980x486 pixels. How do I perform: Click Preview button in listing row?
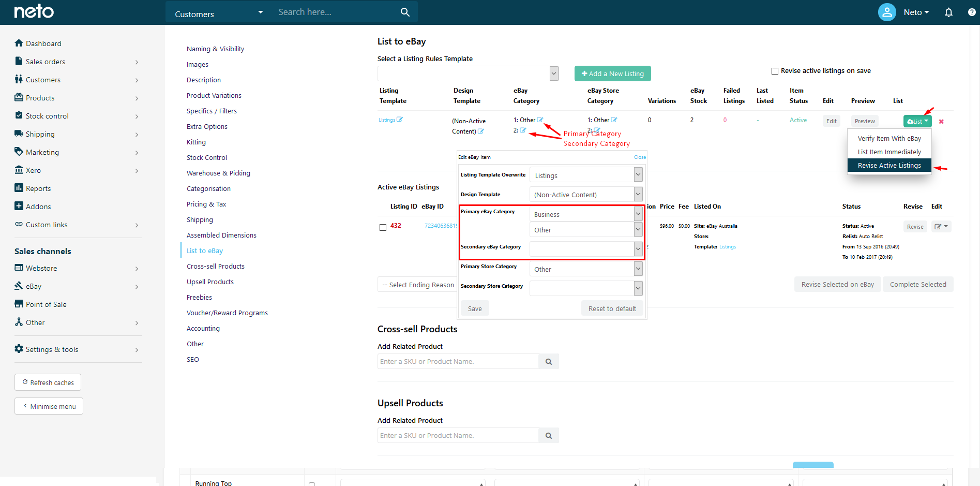tap(865, 121)
